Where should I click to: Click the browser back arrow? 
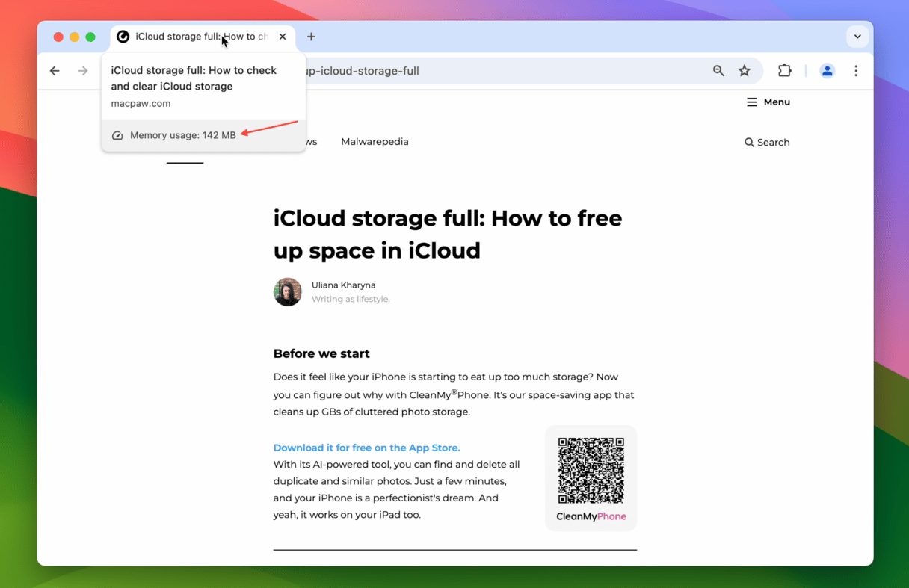click(x=55, y=71)
